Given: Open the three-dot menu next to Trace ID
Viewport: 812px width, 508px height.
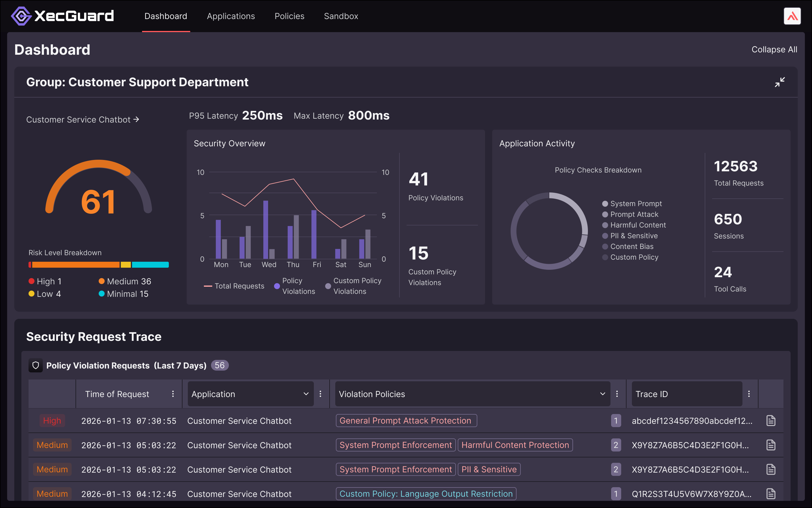Looking at the screenshot, I should click(x=749, y=394).
